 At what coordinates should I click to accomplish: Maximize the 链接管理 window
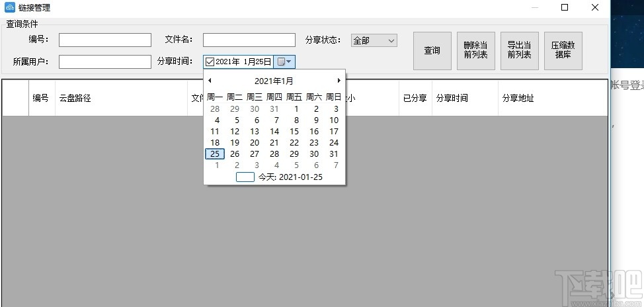pyautogui.click(x=565, y=7)
